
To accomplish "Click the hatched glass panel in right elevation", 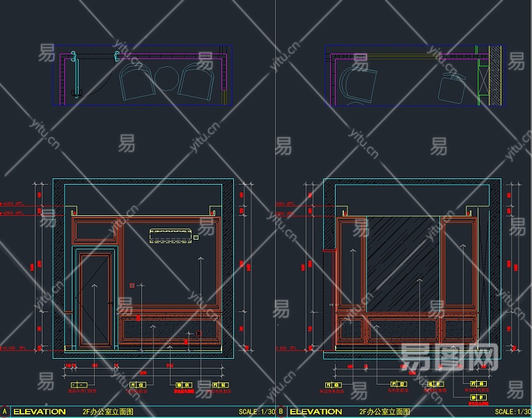I will tap(404, 263).
